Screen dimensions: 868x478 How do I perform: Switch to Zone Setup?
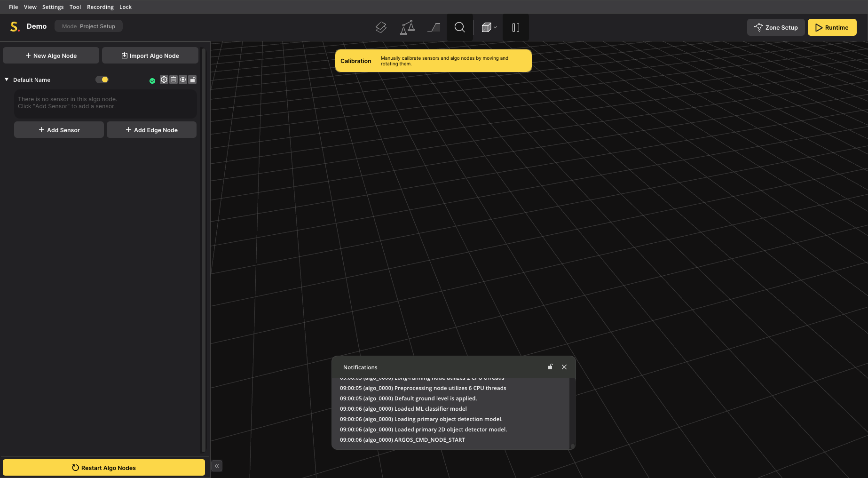(776, 27)
